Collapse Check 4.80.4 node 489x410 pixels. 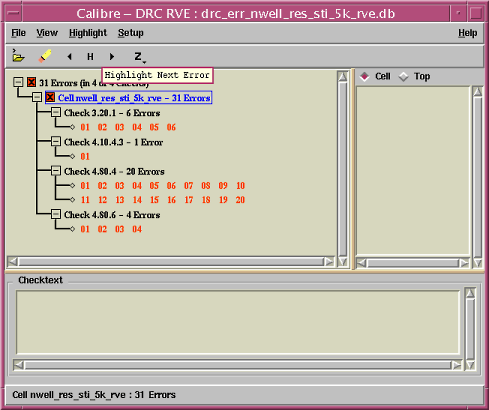tap(56, 171)
